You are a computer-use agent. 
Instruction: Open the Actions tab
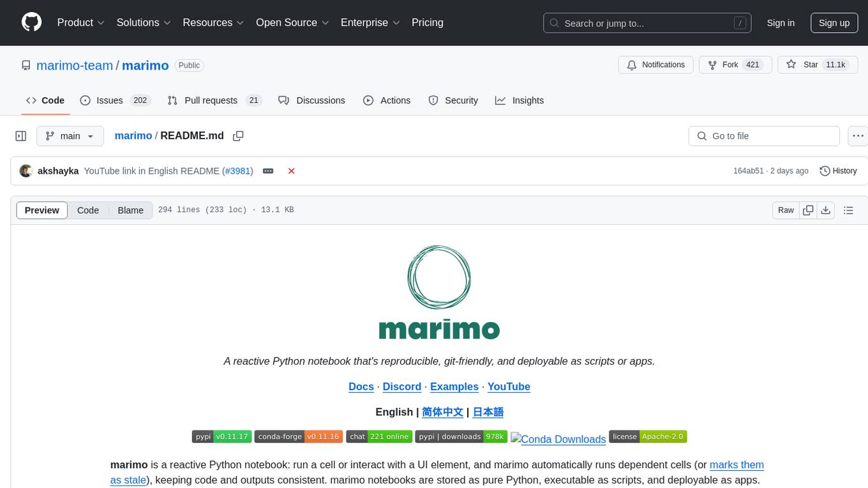pos(387,100)
